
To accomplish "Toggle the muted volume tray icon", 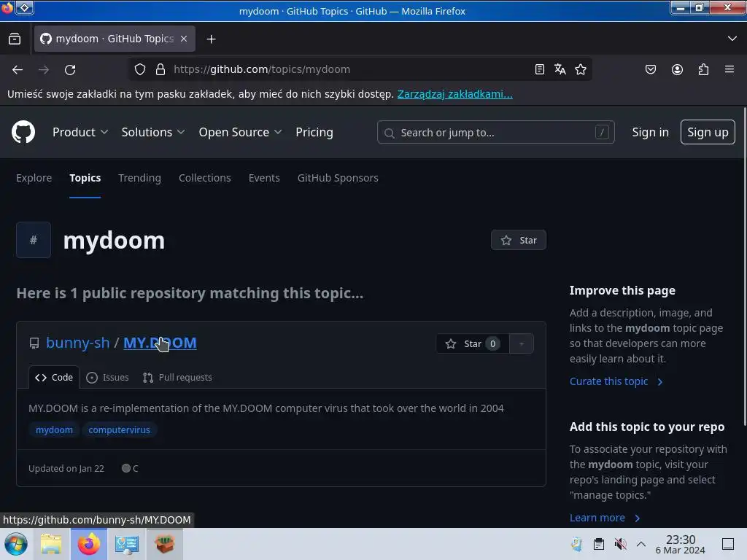I will [620, 544].
